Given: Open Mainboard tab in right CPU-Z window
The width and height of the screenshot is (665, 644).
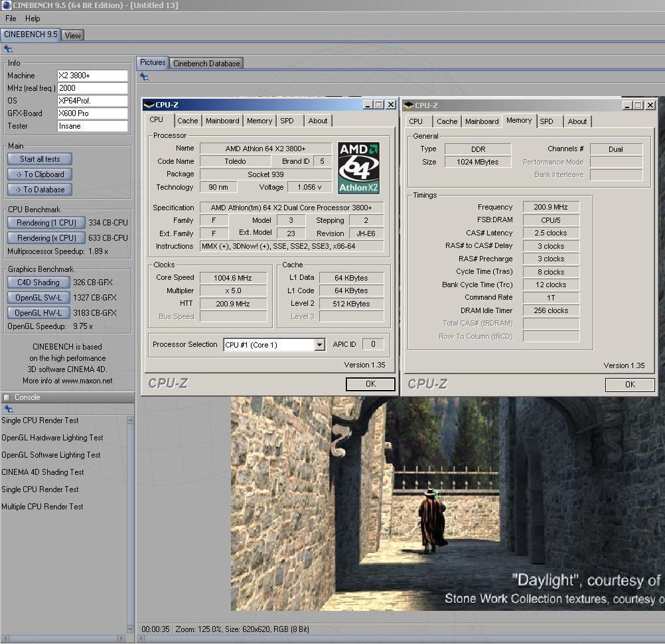Looking at the screenshot, I should (482, 121).
